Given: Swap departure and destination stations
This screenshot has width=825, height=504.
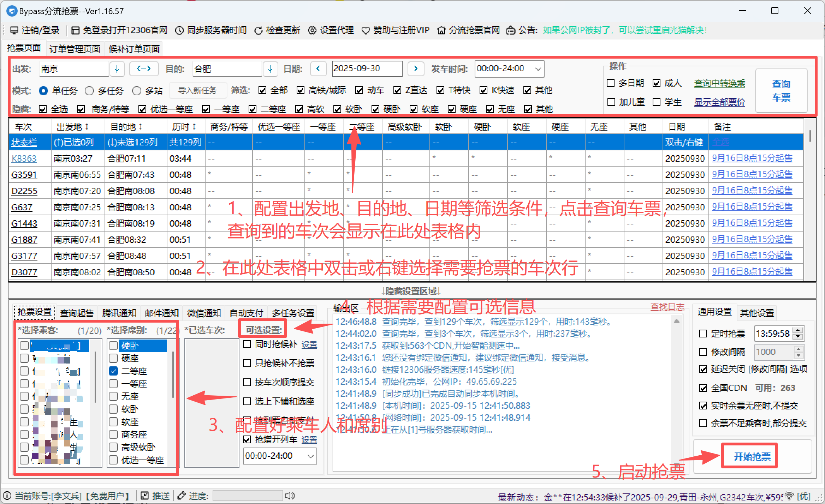Looking at the screenshot, I should click(x=144, y=68).
